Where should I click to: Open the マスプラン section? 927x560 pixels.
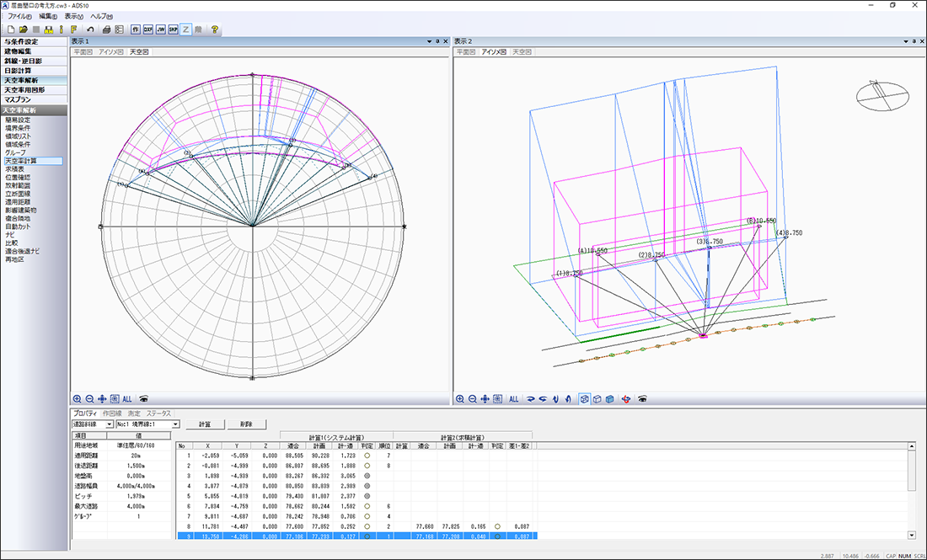34,100
